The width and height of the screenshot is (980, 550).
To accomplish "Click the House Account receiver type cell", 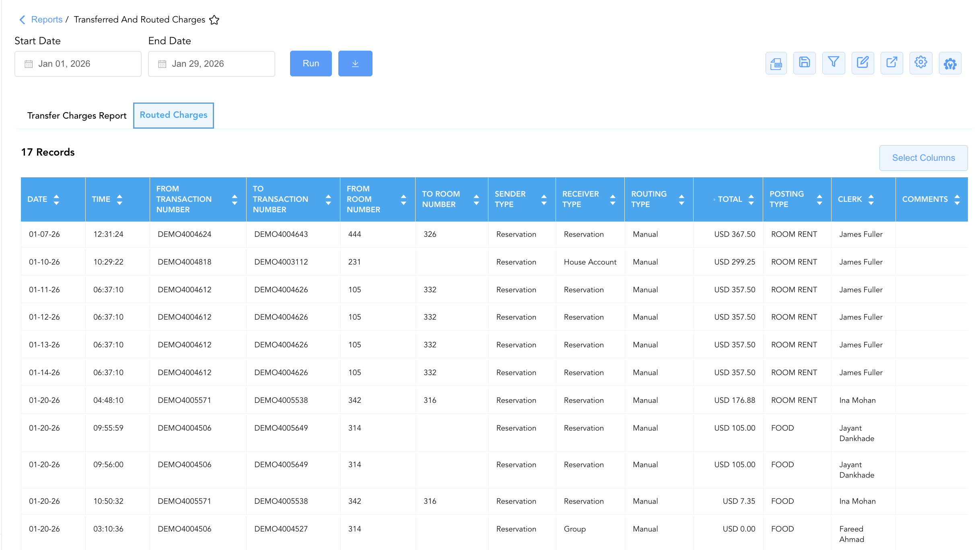I will (x=590, y=262).
